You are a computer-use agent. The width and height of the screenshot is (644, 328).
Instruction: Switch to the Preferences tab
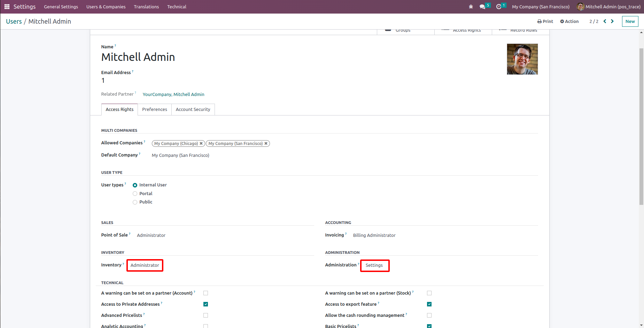coord(155,110)
